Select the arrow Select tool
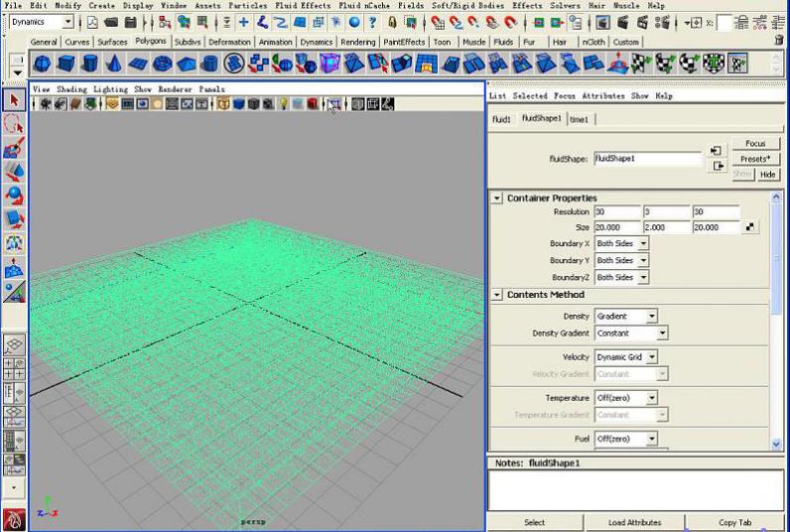Image resolution: width=790 pixels, height=532 pixels. click(14, 100)
